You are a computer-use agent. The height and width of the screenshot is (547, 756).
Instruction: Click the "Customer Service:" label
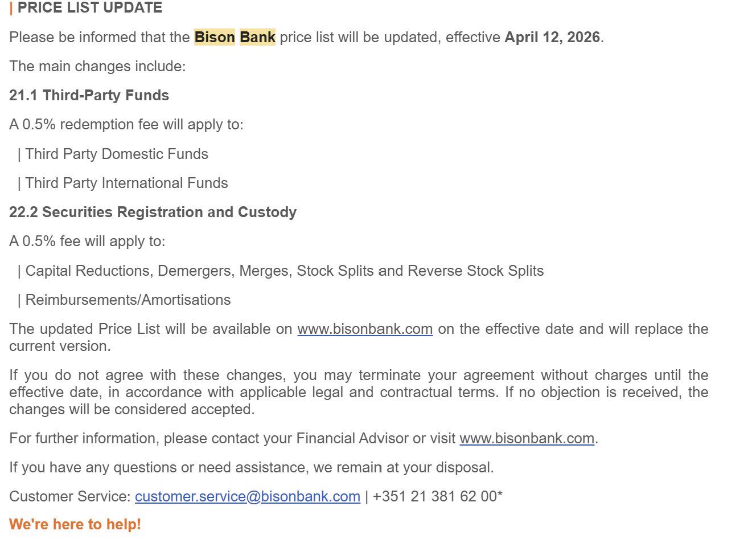(x=70, y=497)
